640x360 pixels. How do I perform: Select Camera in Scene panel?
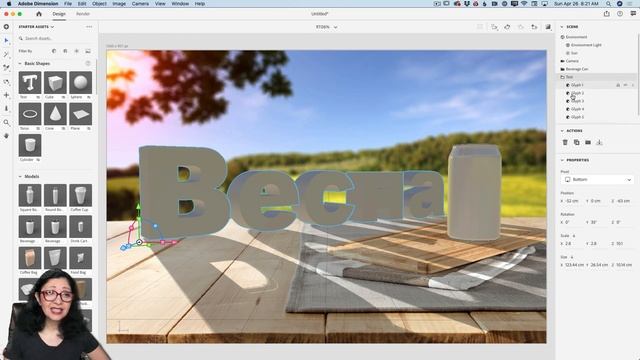click(x=571, y=61)
